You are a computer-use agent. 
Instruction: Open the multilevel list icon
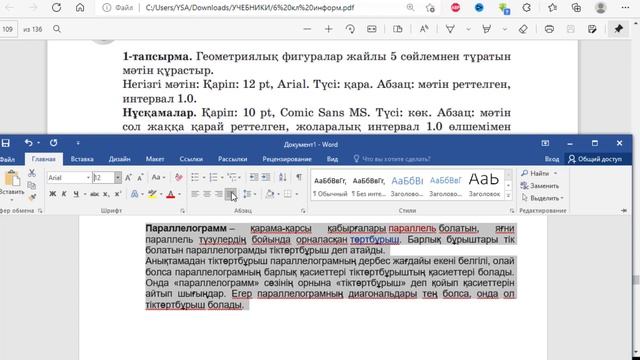point(232,177)
